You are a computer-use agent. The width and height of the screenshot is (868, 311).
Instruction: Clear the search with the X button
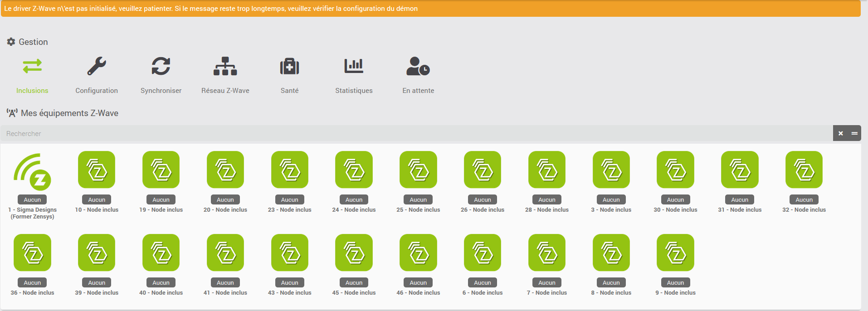tap(840, 134)
